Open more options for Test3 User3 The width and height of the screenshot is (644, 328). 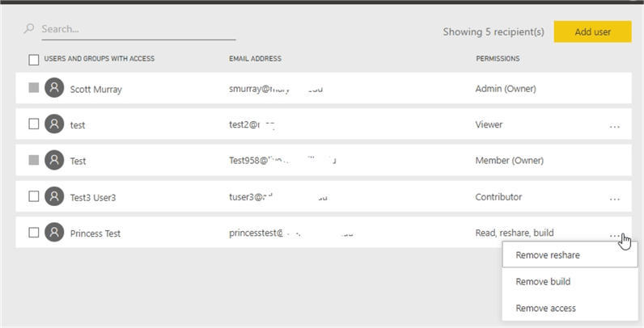tap(615, 198)
